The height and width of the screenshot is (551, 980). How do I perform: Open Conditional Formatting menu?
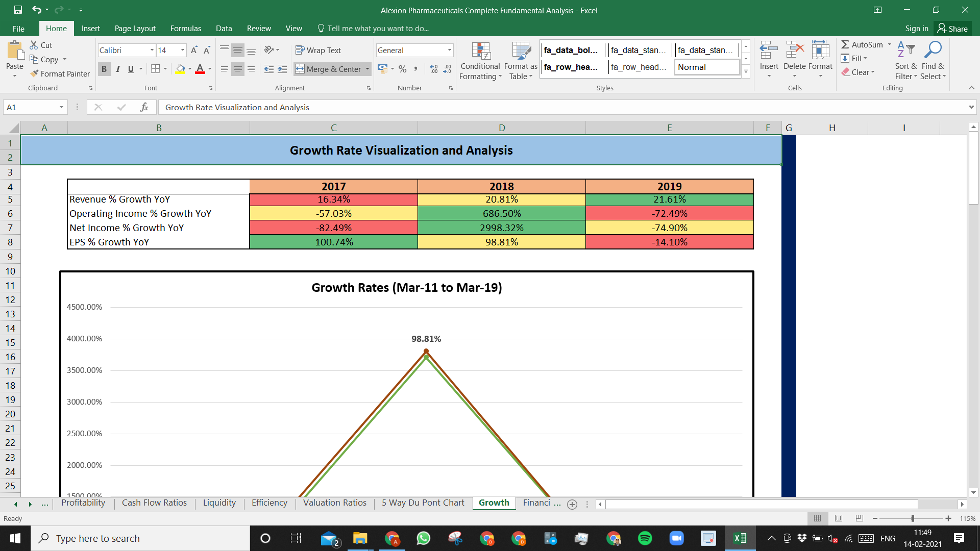tap(480, 61)
